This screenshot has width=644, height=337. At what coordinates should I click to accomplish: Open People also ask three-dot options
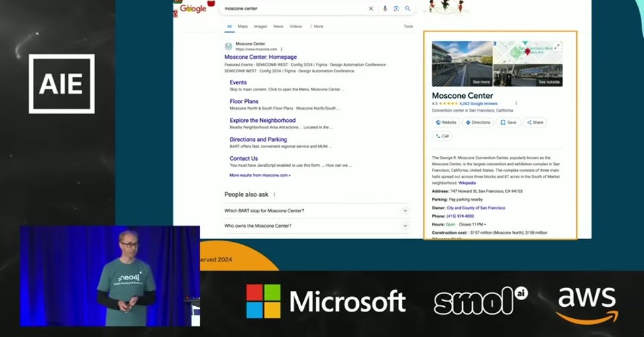point(274,194)
